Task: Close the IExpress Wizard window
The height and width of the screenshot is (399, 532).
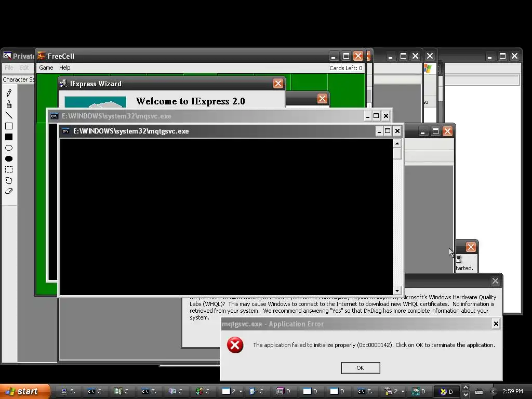Action: [278, 84]
